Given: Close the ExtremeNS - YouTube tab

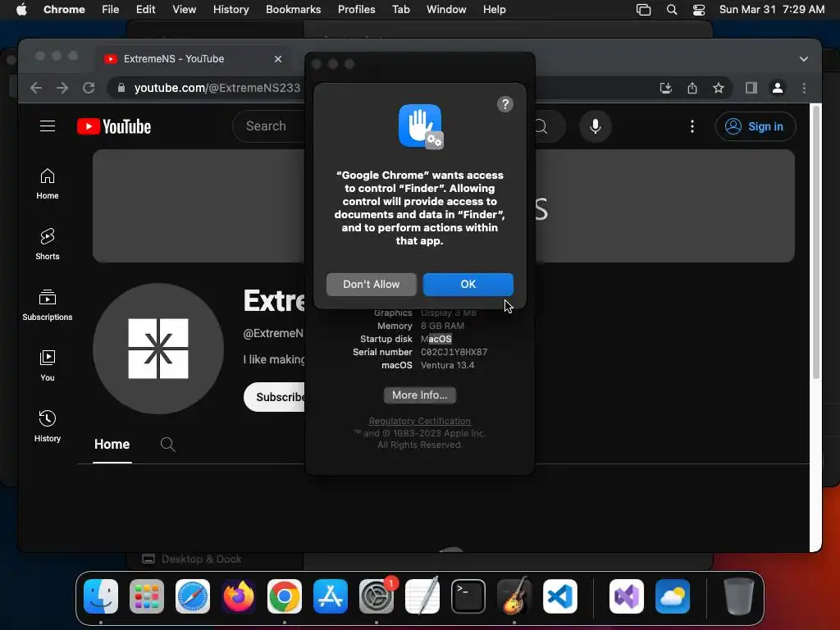Looking at the screenshot, I should pyautogui.click(x=278, y=59).
